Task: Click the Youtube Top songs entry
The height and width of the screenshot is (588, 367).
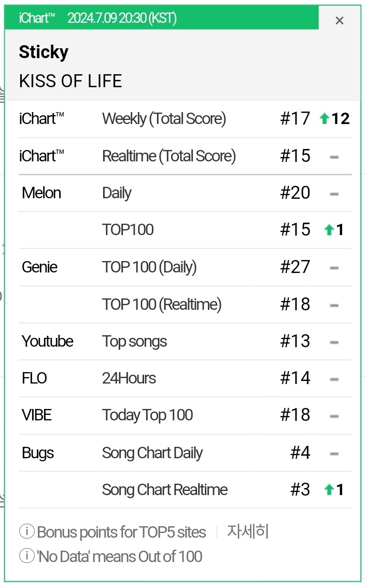Action: tap(135, 341)
